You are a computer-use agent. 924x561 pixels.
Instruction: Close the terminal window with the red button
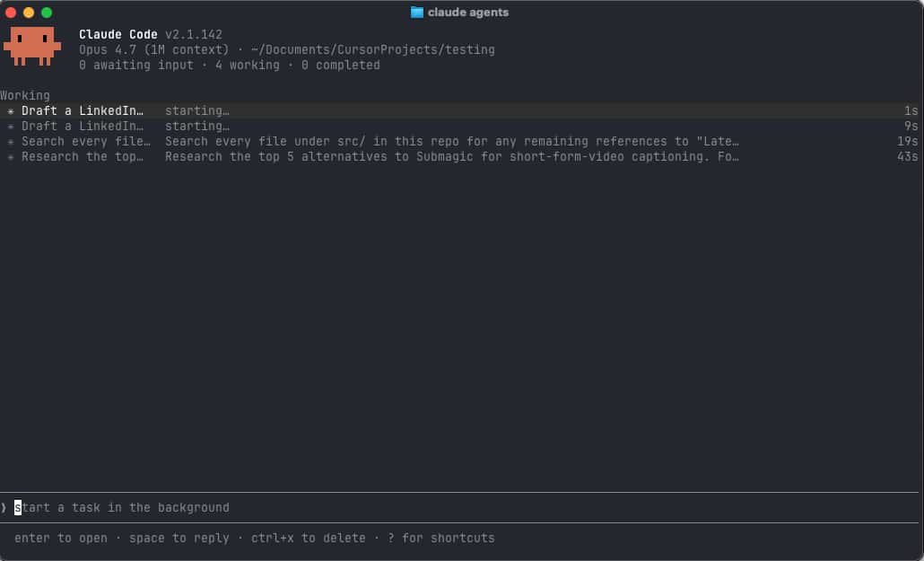tap(11, 13)
